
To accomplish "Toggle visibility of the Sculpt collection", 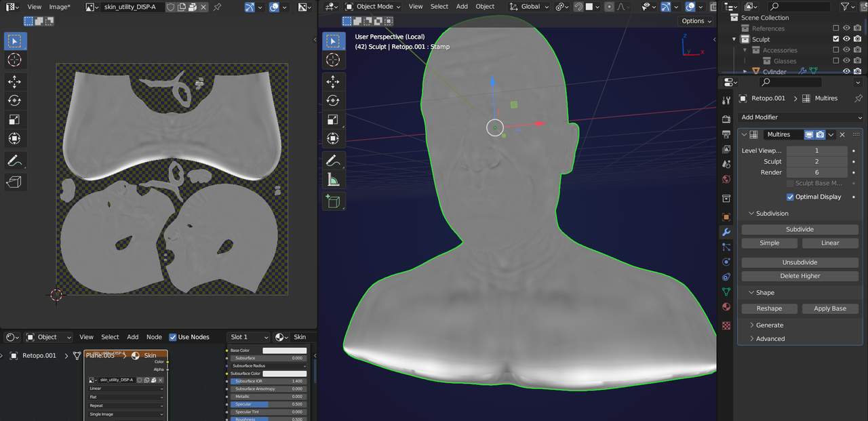I will pos(846,39).
